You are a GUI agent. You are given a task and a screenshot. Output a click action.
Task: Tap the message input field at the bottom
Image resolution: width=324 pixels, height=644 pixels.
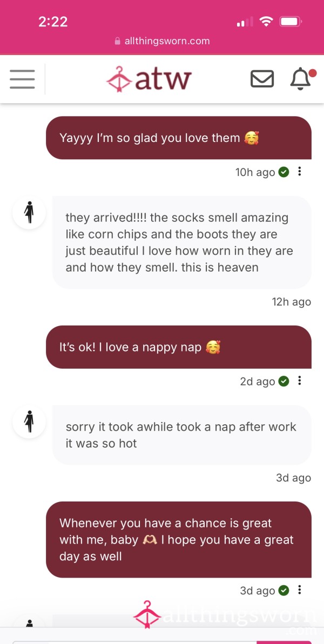coord(134,642)
